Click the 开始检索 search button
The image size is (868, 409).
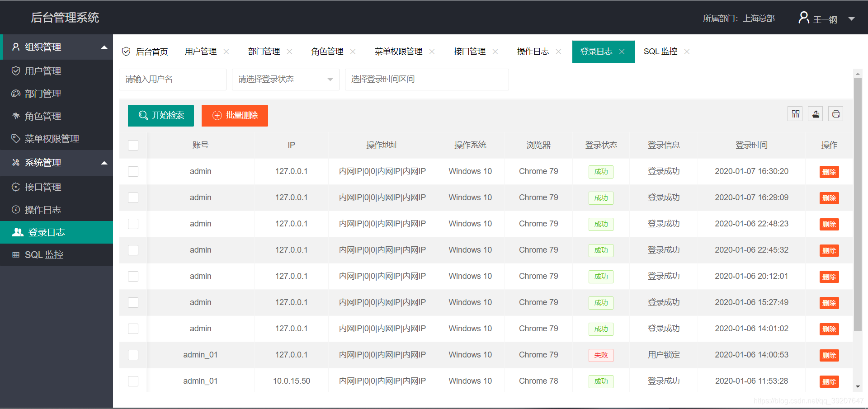point(160,115)
